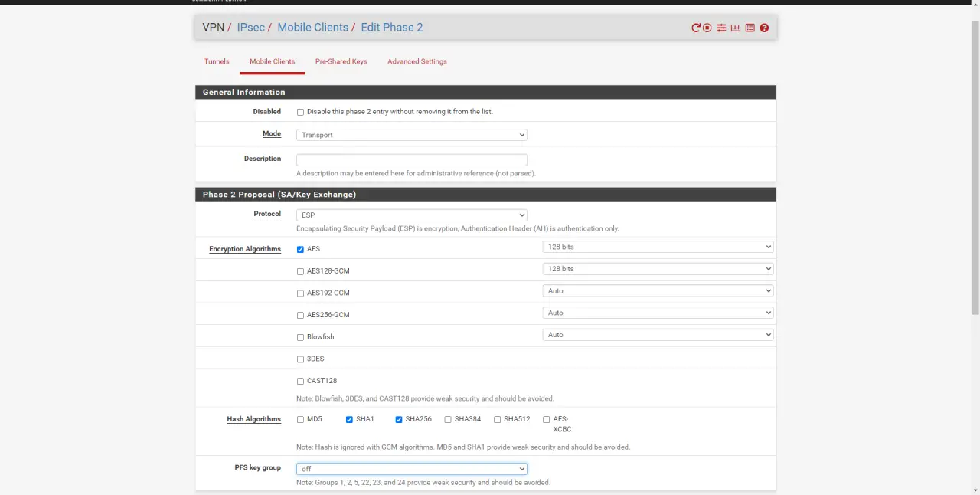Screen dimensions: 980x495
Task: Enable the Blowfish encryption checkbox
Action: [x=300, y=337]
